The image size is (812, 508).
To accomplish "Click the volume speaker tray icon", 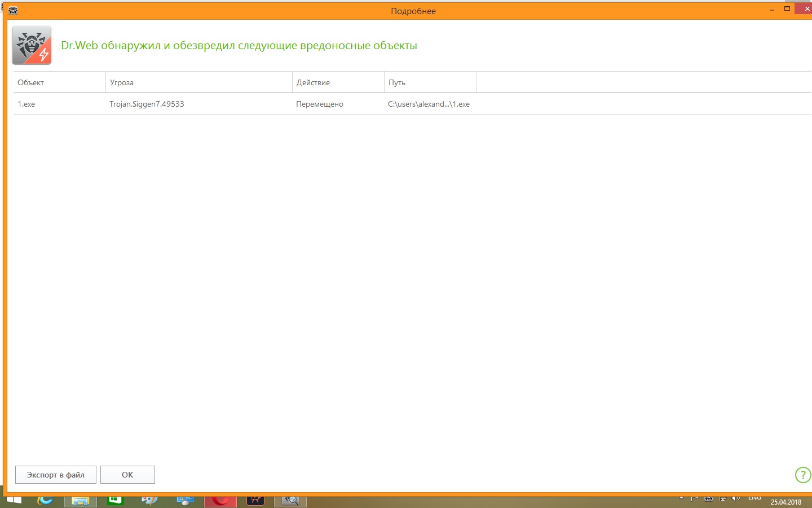I will pos(736,498).
